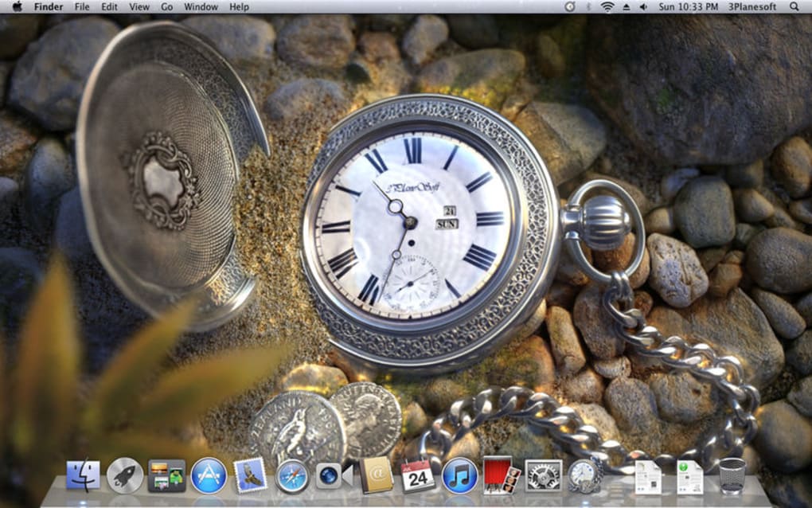
Task: Open the Eject menu in menu bar
Action: (627, 7)
